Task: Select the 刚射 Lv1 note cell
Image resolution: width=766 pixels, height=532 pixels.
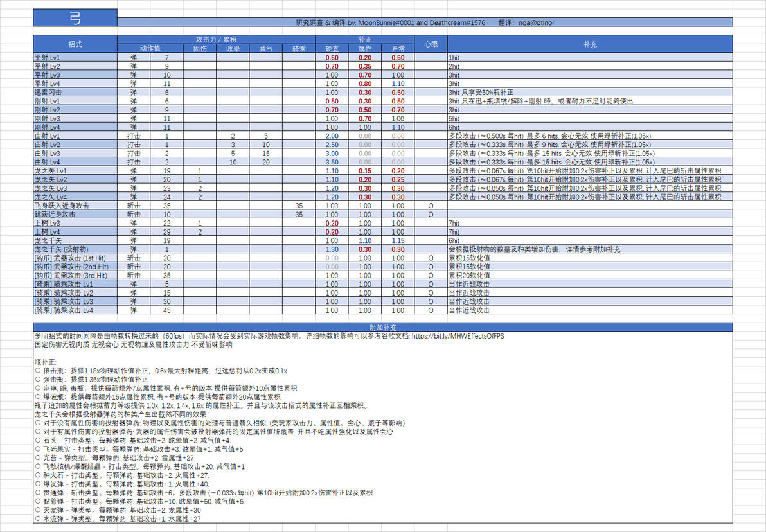Action: click(590, 101)
